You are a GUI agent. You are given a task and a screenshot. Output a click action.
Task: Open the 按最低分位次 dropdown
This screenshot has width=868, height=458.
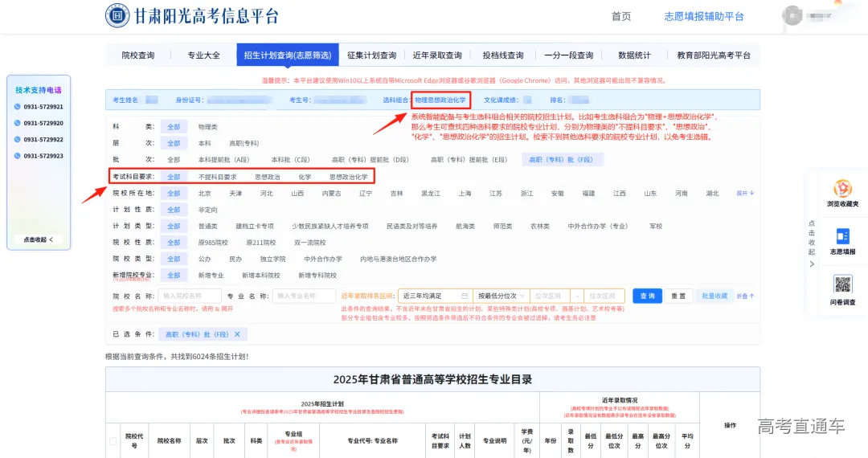tap(501, 296)
